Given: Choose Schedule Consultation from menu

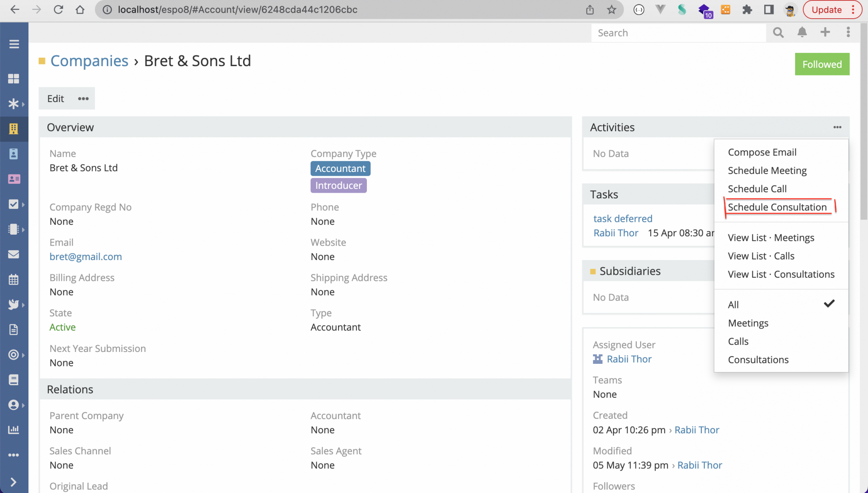Looking at the screenshot, I should (777, 207).
